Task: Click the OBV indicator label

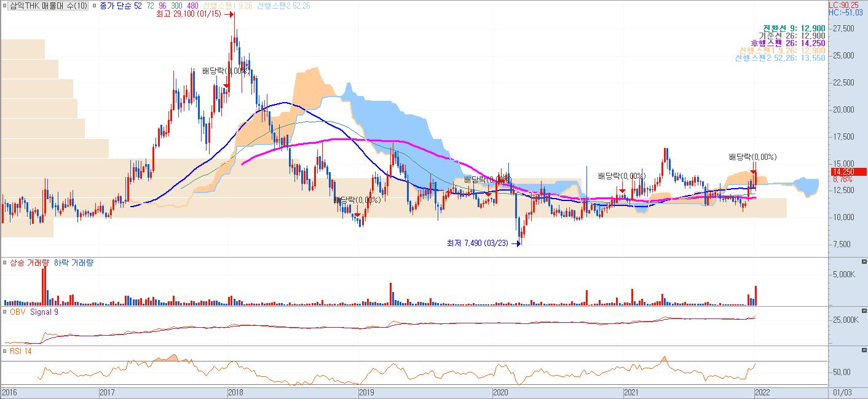Action: coord(17,312)
